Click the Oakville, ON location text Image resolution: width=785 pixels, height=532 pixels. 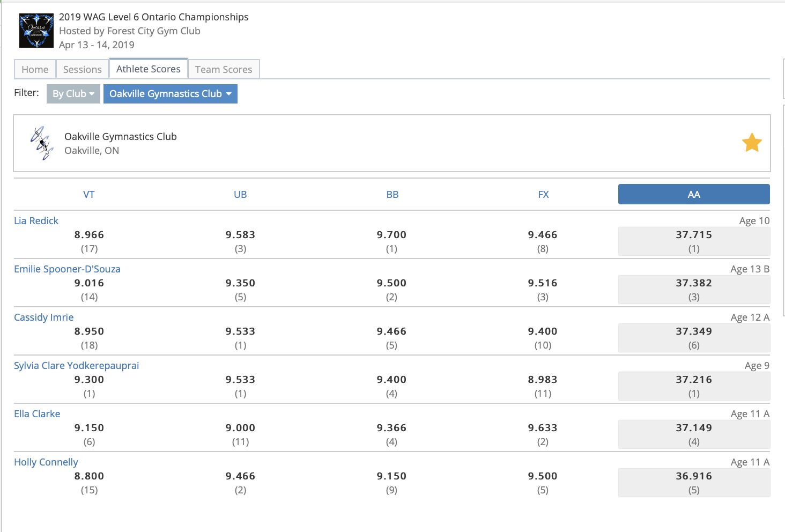(92, 151)
